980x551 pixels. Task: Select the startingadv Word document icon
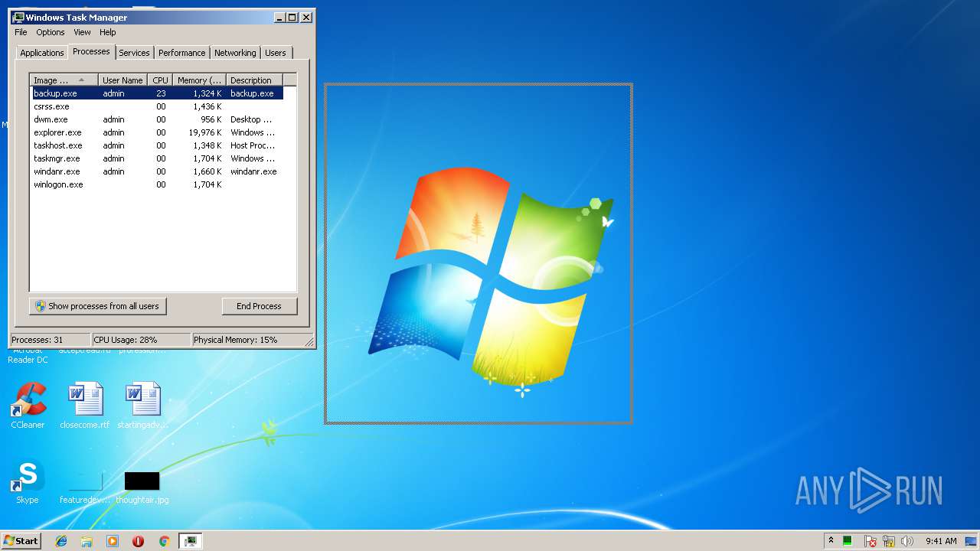point(142,405)
